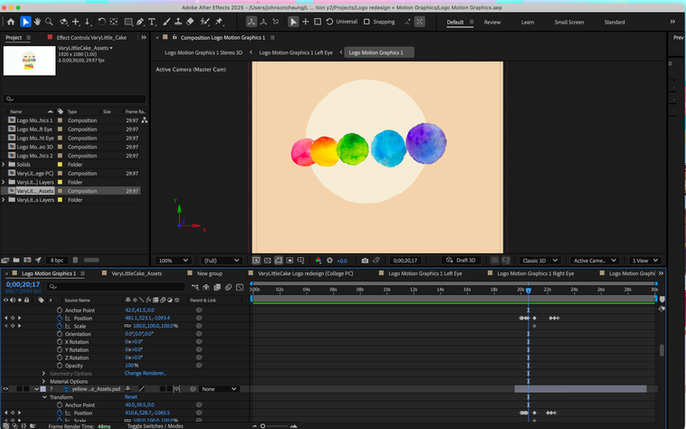Viewport: 686px width, 429px height.
Task: Click the Orientation stopwatch icon
Action: point(60,334)
